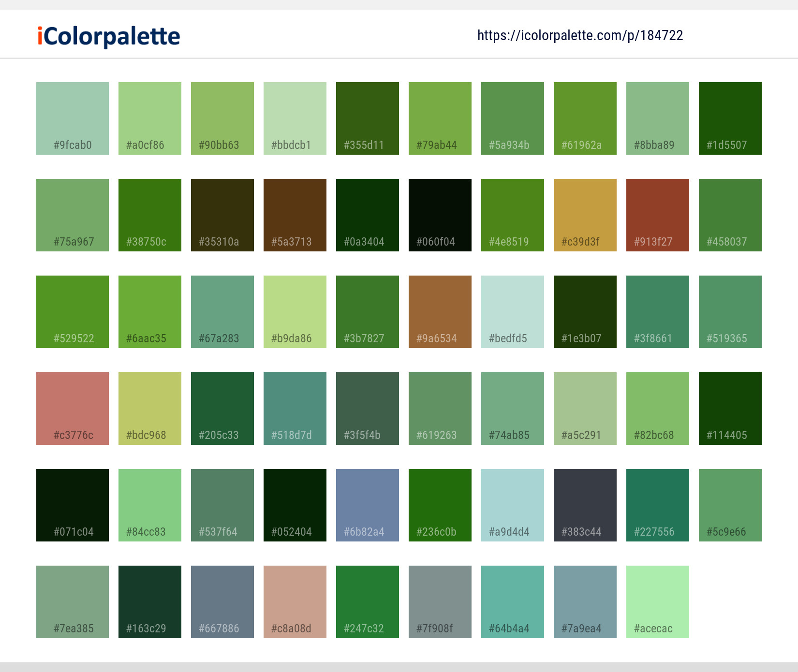Click the #071c04 swatch
Image resolution: width=798 pixels, height=672 pixels.
point(73,505)
